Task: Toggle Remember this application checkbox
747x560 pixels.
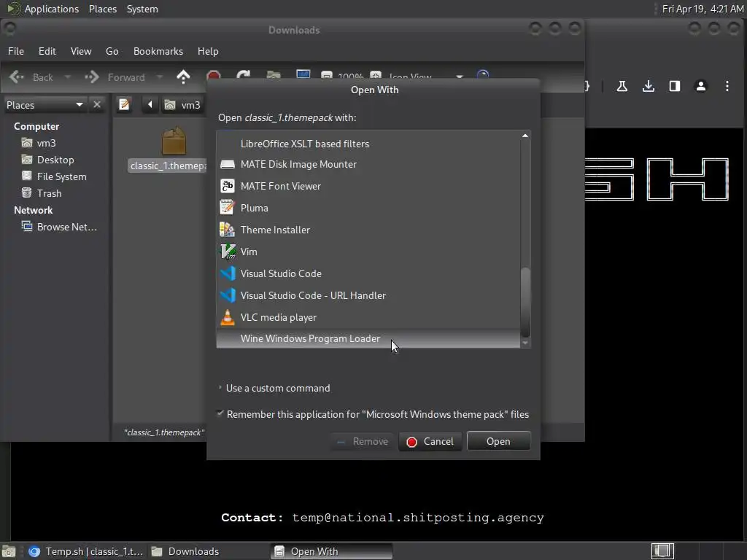Action: (x=220, y=413)
